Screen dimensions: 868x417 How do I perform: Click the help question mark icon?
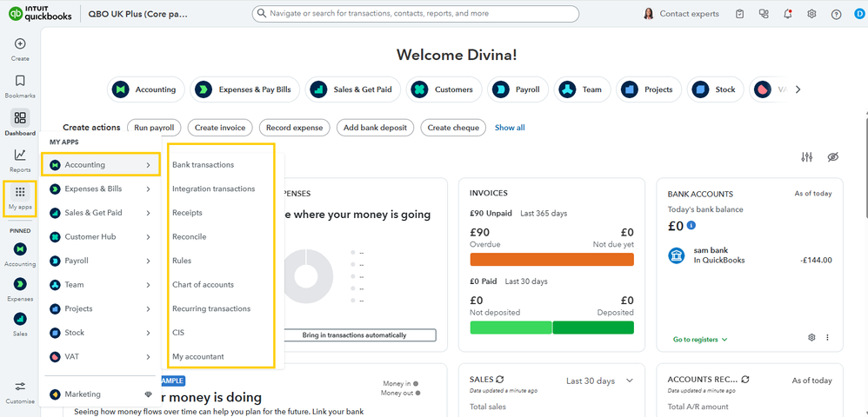tap(836, 15)
